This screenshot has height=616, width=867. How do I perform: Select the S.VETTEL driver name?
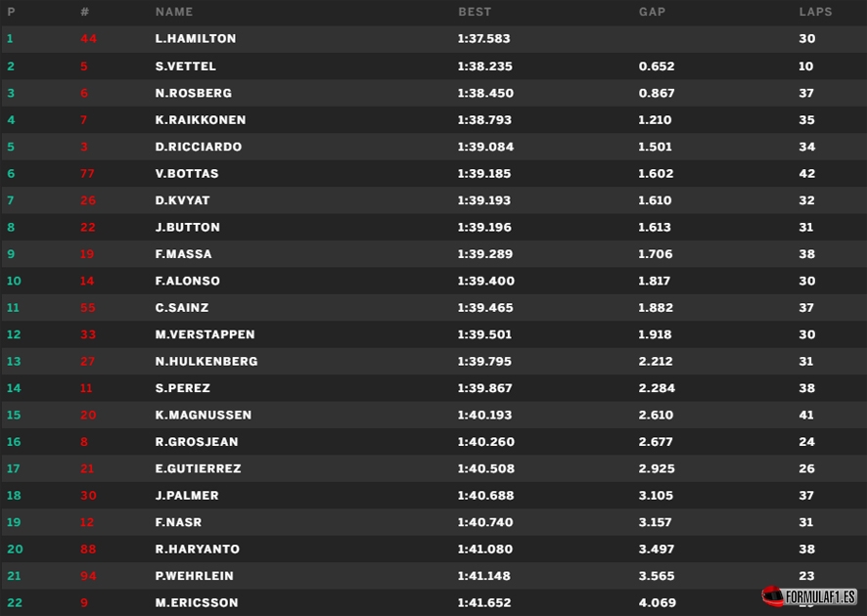click(x=186, y=66)
